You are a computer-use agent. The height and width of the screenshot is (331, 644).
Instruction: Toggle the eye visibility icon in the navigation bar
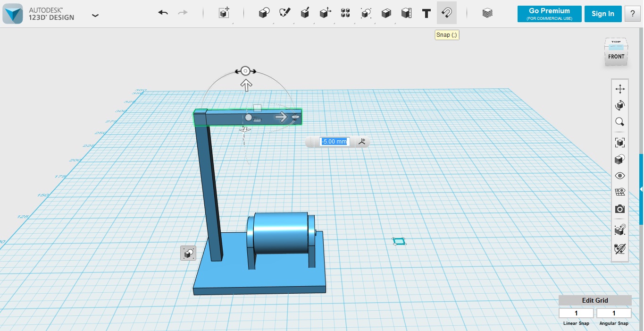click(620, 176)
